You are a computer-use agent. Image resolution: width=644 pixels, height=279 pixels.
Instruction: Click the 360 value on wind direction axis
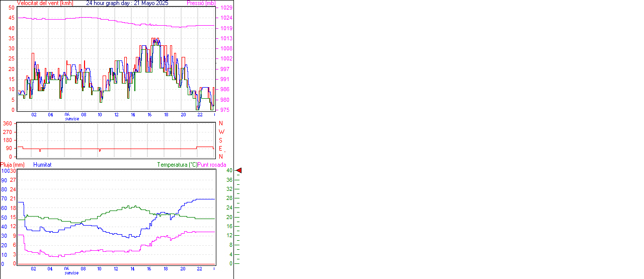8,123
